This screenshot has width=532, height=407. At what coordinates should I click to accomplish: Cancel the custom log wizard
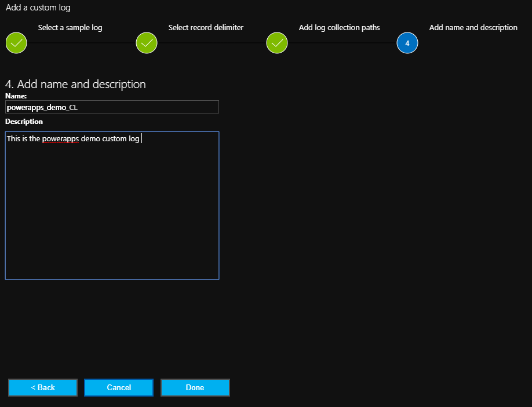[119, 387]
